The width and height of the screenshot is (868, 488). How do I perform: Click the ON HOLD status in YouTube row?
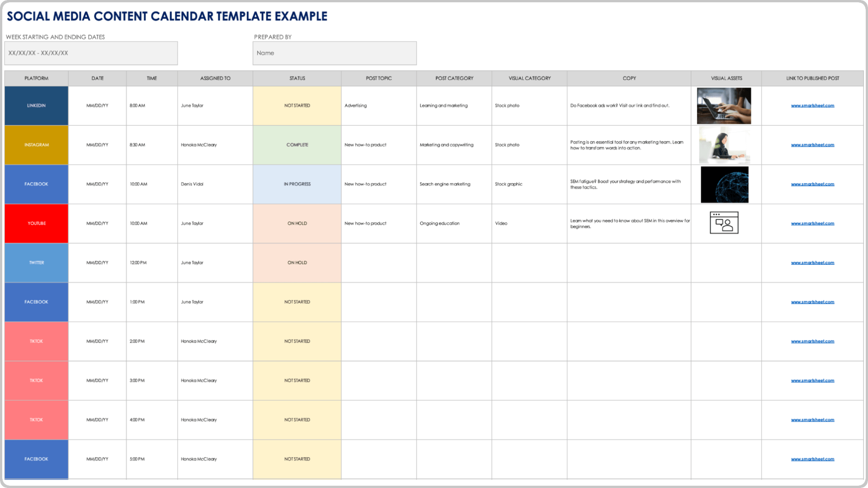click(297, 224)
